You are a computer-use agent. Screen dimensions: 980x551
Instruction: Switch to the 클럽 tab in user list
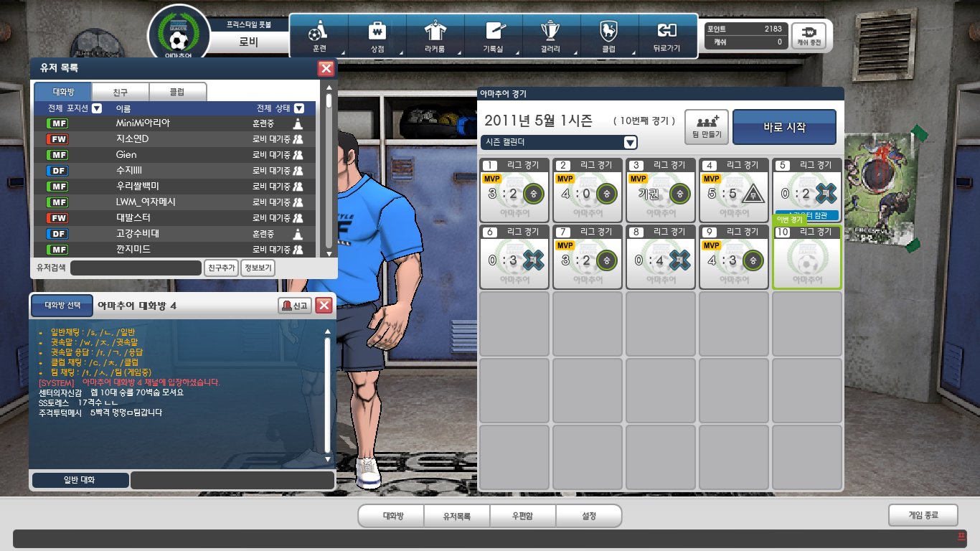177,92
